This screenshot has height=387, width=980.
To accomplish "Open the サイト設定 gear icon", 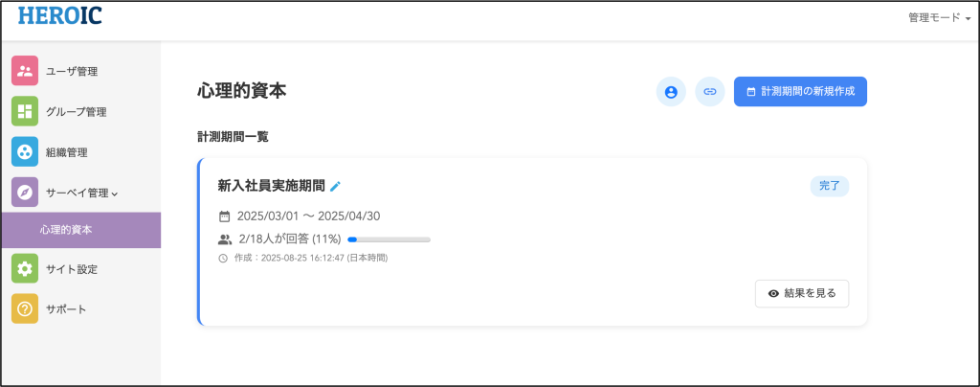I will 25,269.
